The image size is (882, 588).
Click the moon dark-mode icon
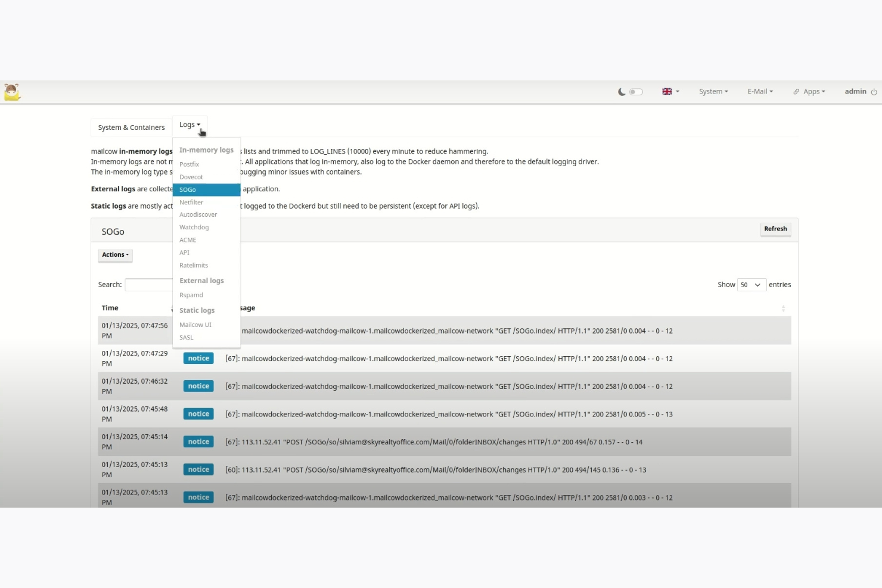(622, 92)
